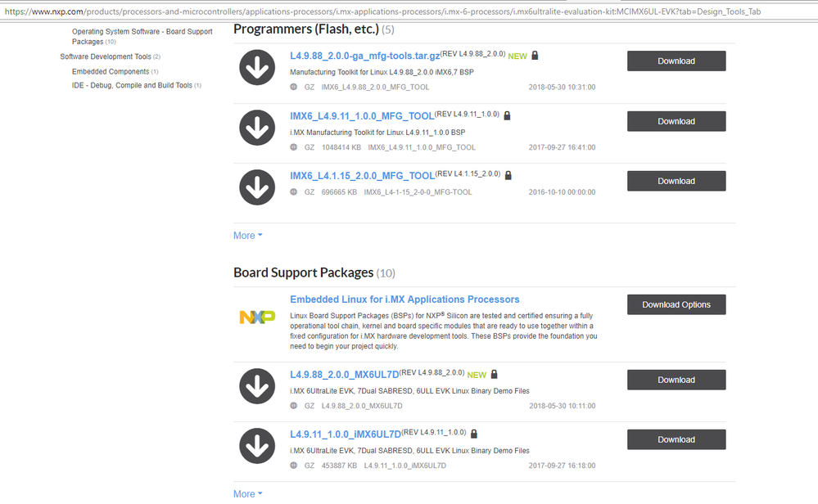The height and width of the screenshot is (504, 818).
Task: Click globe icon beside 453887 KB file size
Action: 294,466
